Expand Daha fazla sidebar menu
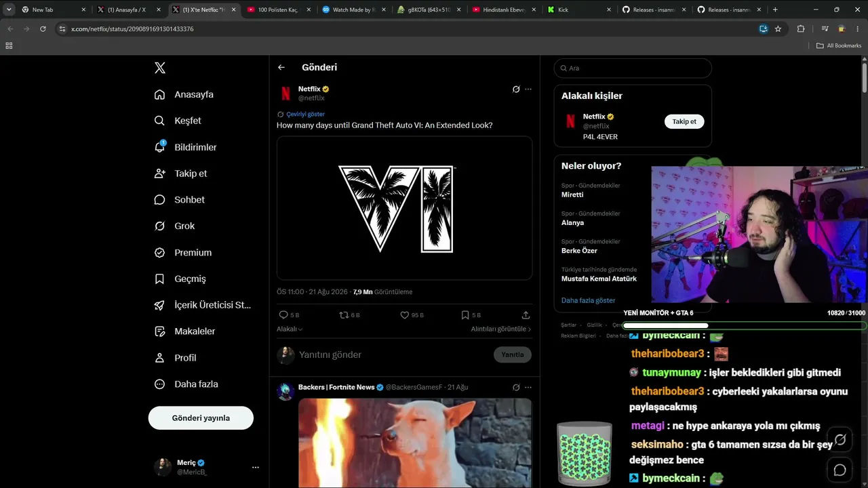The image size is (868, 488). 186,384
